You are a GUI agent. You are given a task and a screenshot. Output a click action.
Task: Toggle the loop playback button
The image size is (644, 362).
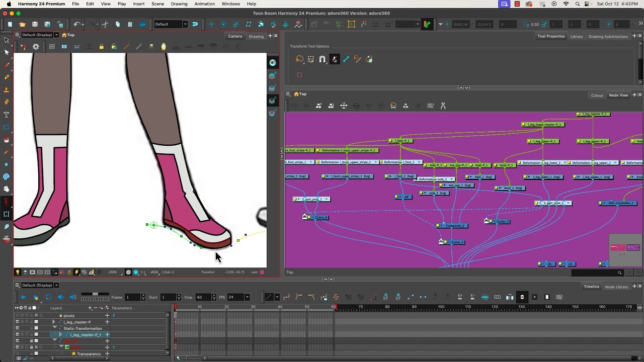[48, 297]
